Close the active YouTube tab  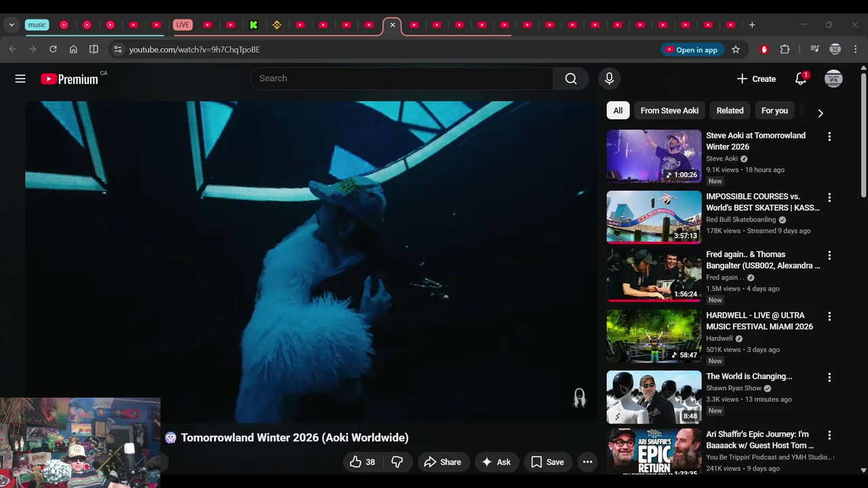(392, 25)
